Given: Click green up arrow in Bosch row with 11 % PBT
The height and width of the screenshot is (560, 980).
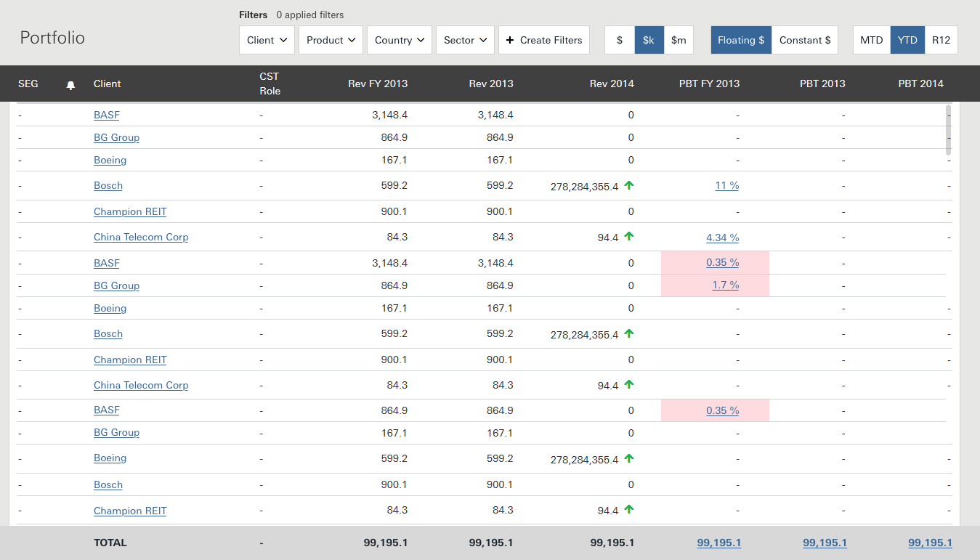Looking at the screenshot, I should point(629,185).
